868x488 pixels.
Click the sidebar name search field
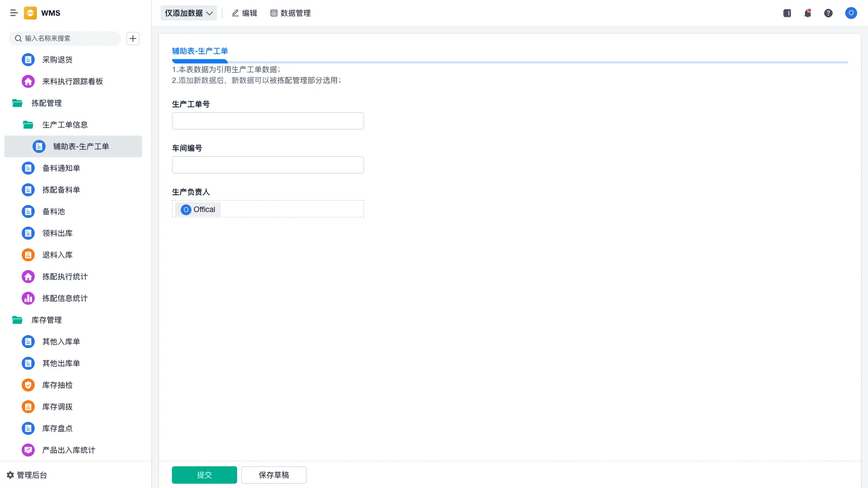(65, 38)
